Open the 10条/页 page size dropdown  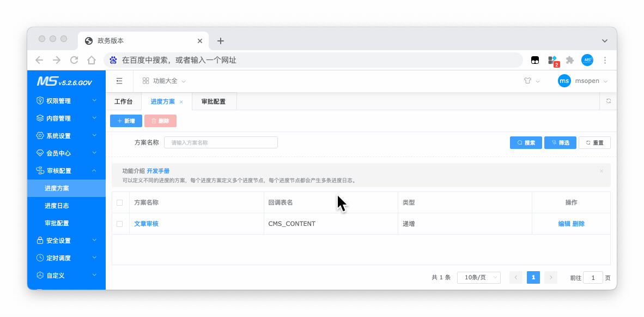pos(478,277)
